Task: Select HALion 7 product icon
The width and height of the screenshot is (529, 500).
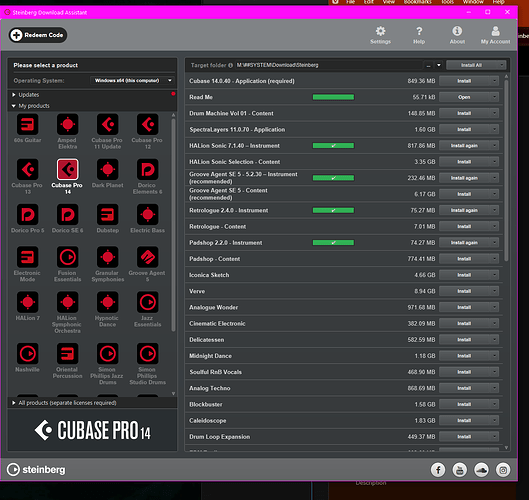Action: tap(27, 302)
